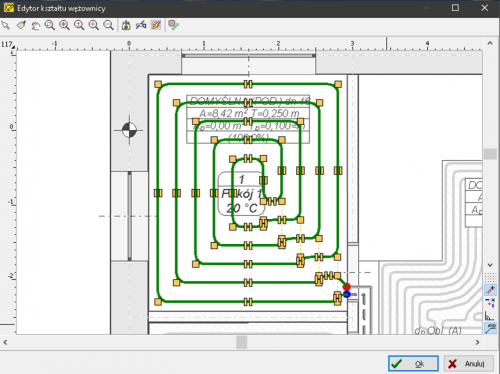
Task: Click the vertical scrollbar down chevron
Action: pos(490,265)
